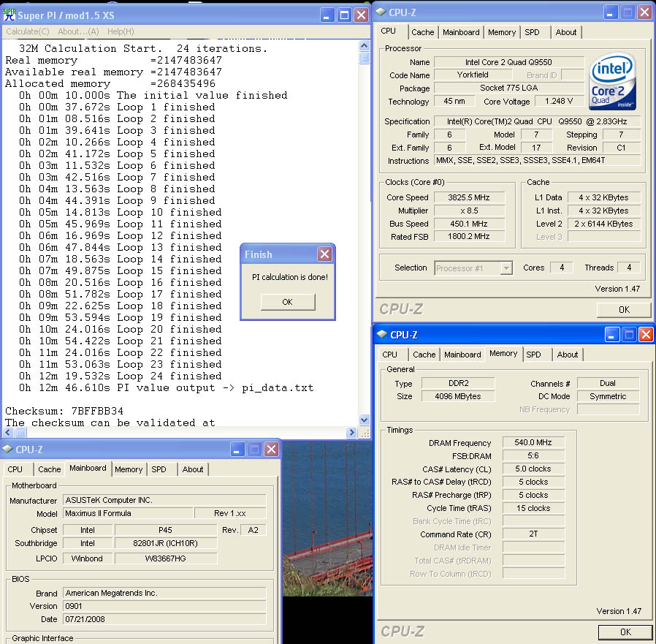
Task: Select SPD tab in the Memory CPU-Z window
Action: pyautogui.click(x=533, y=355)
